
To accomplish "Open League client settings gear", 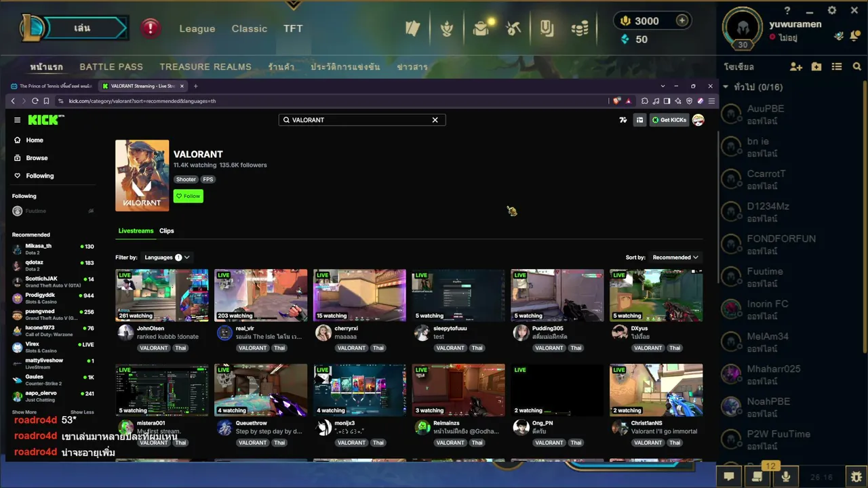I will [x=833, y=10].
